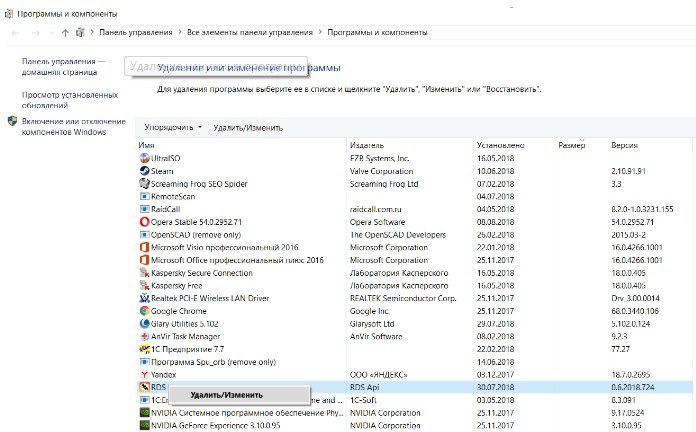This screenshot has height=432, width=696.
Task: Click publisher RDS Api cell
Action: pyautogui.click(x=364, y=387)
